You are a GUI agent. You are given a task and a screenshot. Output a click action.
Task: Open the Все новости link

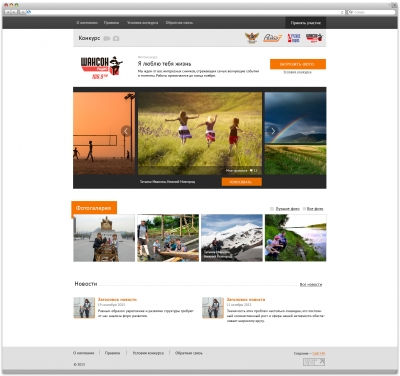[311, 284]
